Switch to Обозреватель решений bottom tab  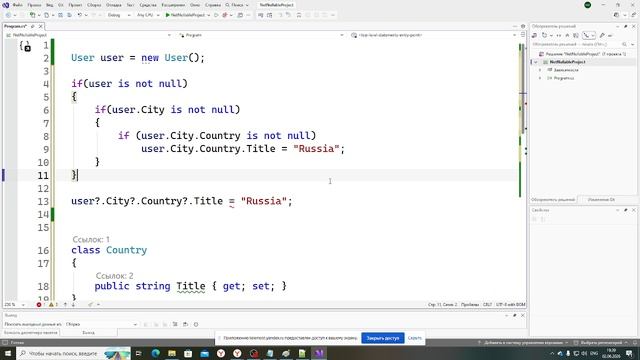pyautogui.click(x=553, y=200)
